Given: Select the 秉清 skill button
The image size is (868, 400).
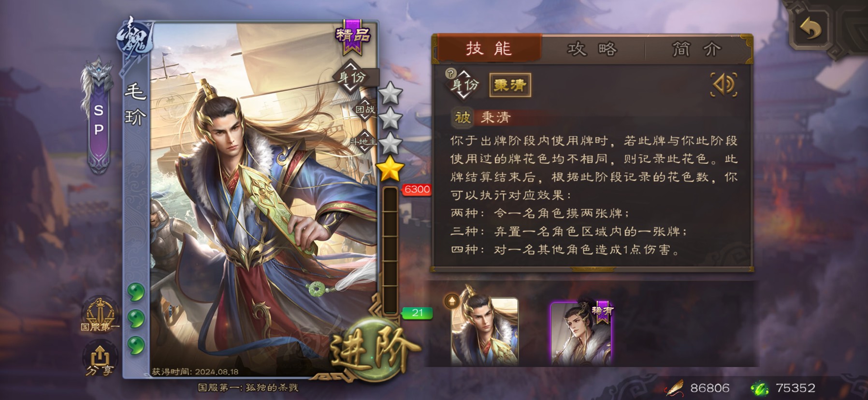Looking at the screenshot, I should (510, 85).
